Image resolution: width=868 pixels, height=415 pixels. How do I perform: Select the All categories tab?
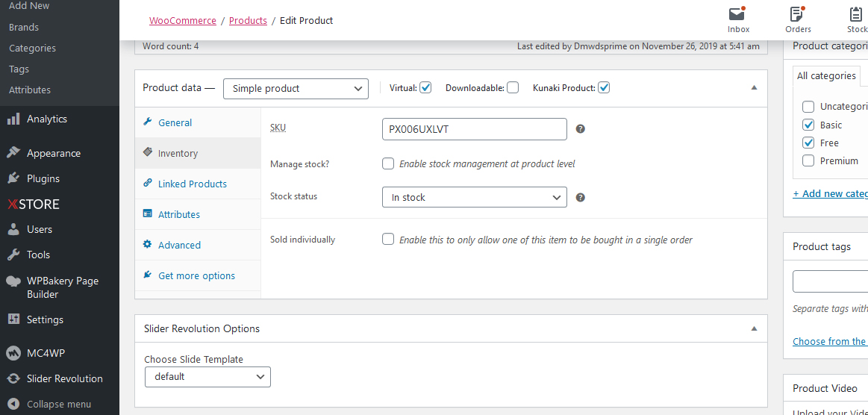click(x=826, y=76)
